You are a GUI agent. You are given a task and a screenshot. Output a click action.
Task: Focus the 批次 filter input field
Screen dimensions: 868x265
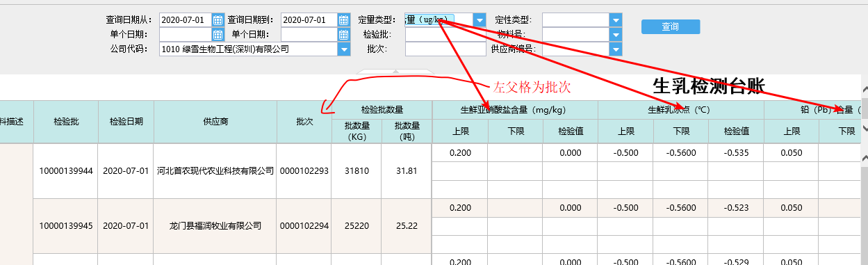point(445,49)
